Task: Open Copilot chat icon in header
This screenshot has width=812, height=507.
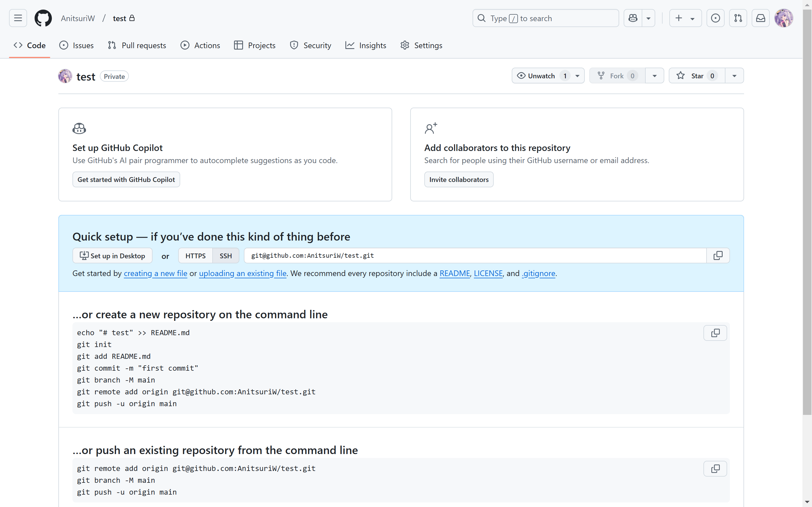Action: point(633,18)
